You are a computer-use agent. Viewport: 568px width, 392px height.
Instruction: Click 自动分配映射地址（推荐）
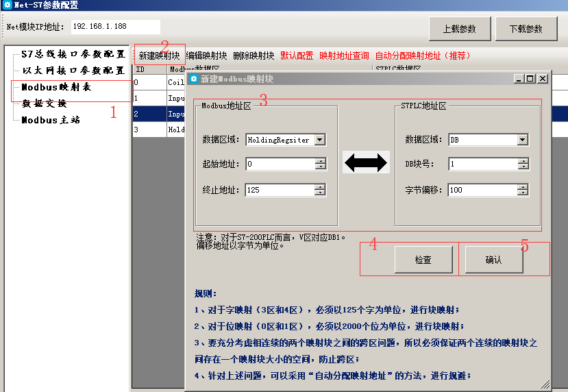(423, 56)
